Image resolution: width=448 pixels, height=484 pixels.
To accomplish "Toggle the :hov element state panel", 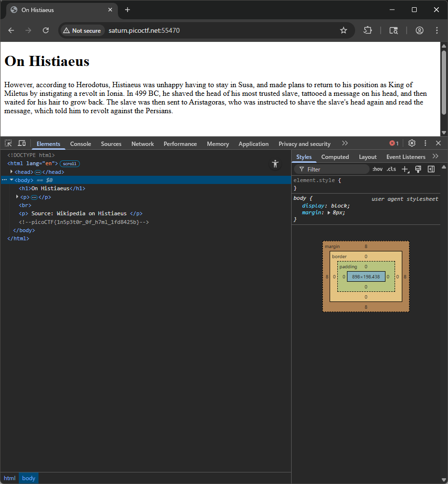I will [377, 169].
